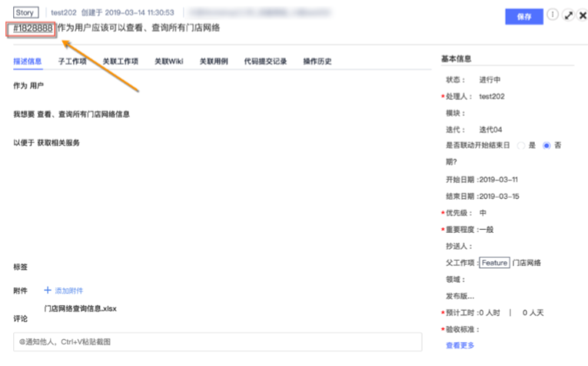588x366 pixels.
Task: Click the comment input box
Action: (218, 341)
